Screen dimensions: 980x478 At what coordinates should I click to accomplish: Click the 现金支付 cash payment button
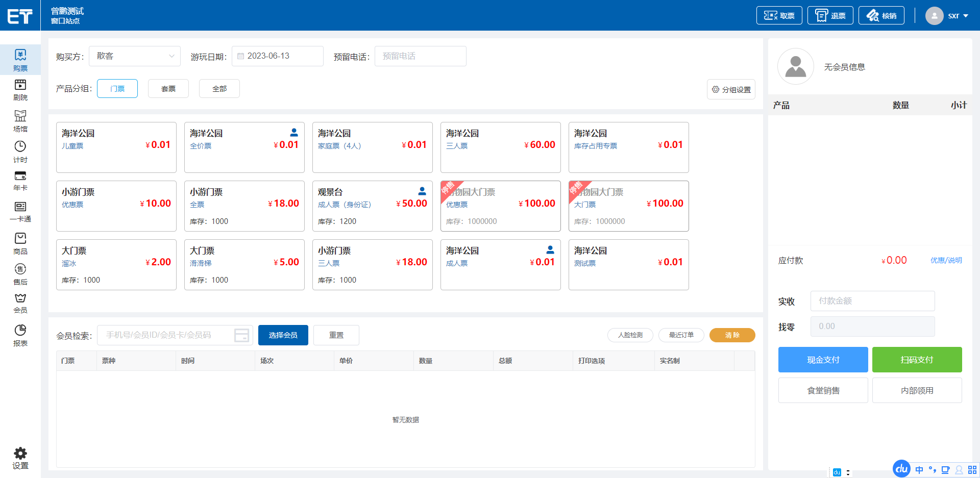823,360
